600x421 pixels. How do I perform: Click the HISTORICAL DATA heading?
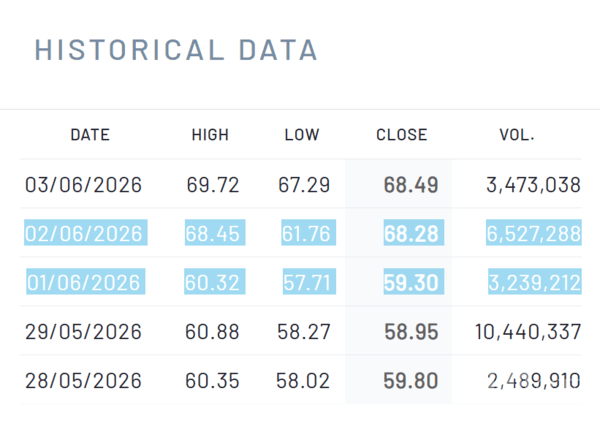pyautogui.click(x=176, y=50)
